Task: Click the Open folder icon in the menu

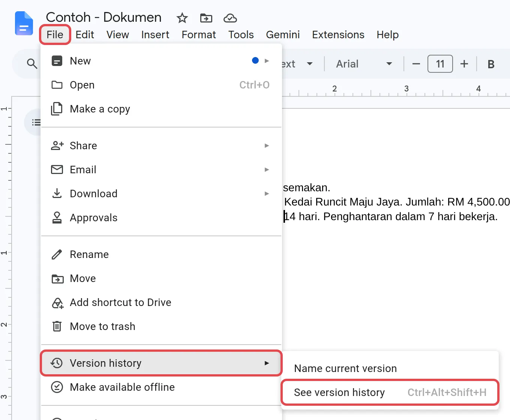Action: click(x=57, y=85)
